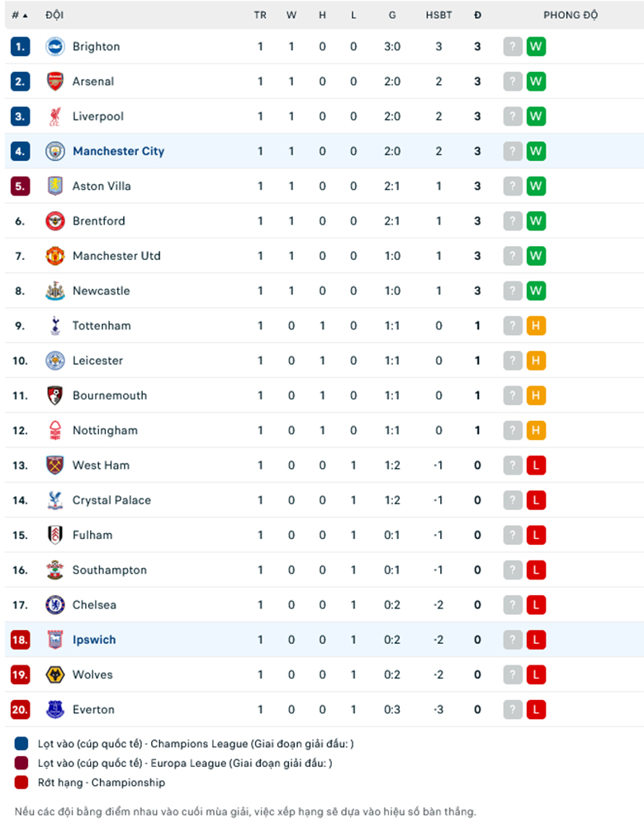Open the Ipswich team link
Viewport: 644px width, 823px height.
94,640
